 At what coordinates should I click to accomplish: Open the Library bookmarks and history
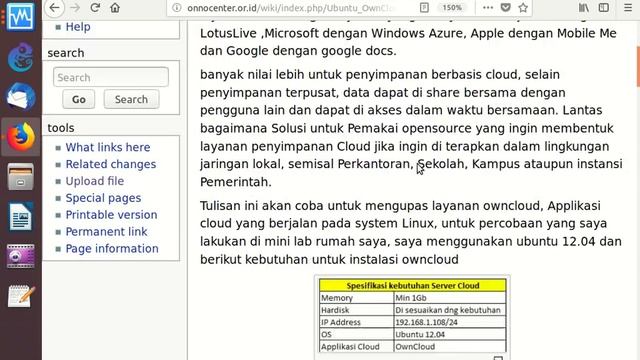coord(584,7)
